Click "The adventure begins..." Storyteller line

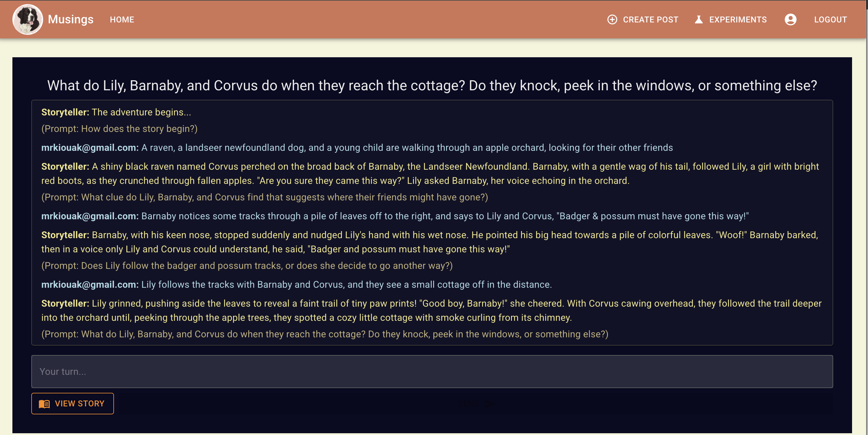116,112
